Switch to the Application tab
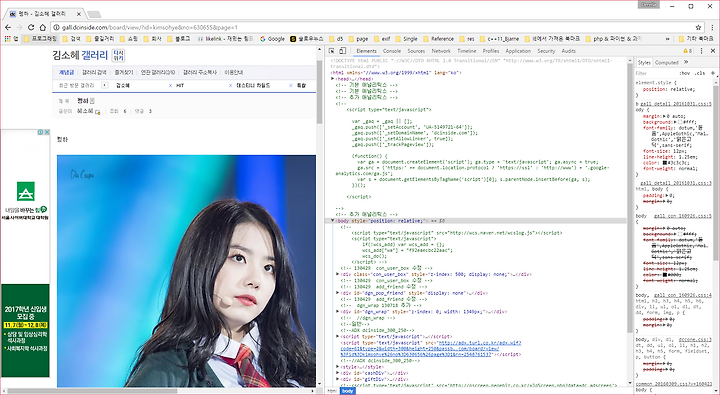Viewport: 720px width, 395px height. click(x=518, y=51)
